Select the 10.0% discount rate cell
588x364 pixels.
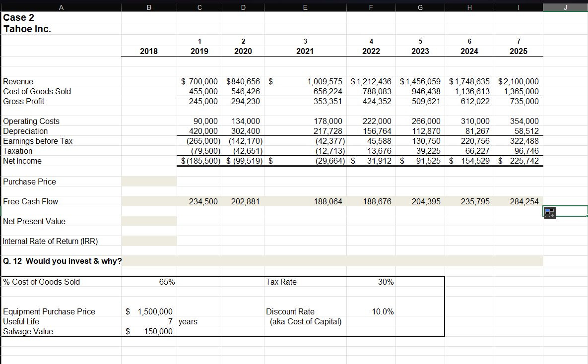[371, 311]
